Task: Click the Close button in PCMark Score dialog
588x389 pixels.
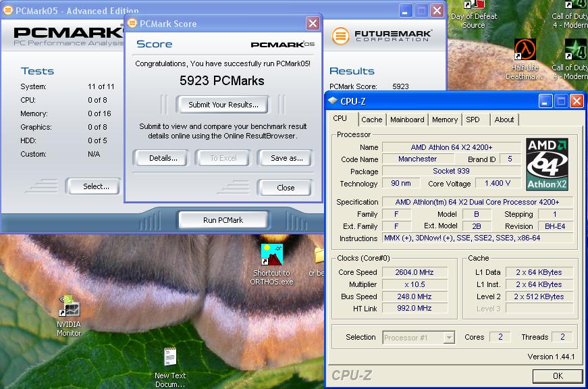Action: coord(286,188)
